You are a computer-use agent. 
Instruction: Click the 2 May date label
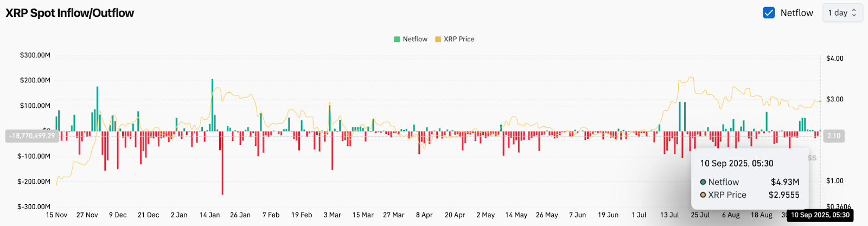click(x=486, y=215)
